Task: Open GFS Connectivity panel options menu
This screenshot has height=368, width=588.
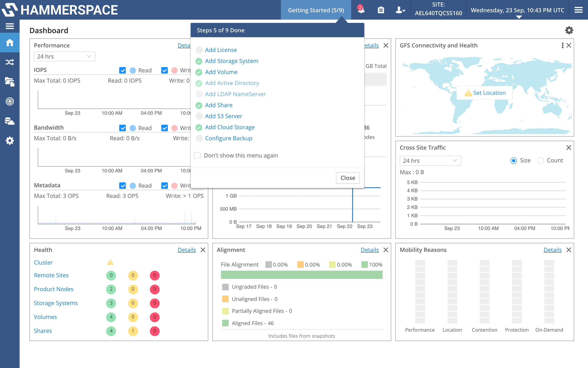Action: click(x=562, y=46)
